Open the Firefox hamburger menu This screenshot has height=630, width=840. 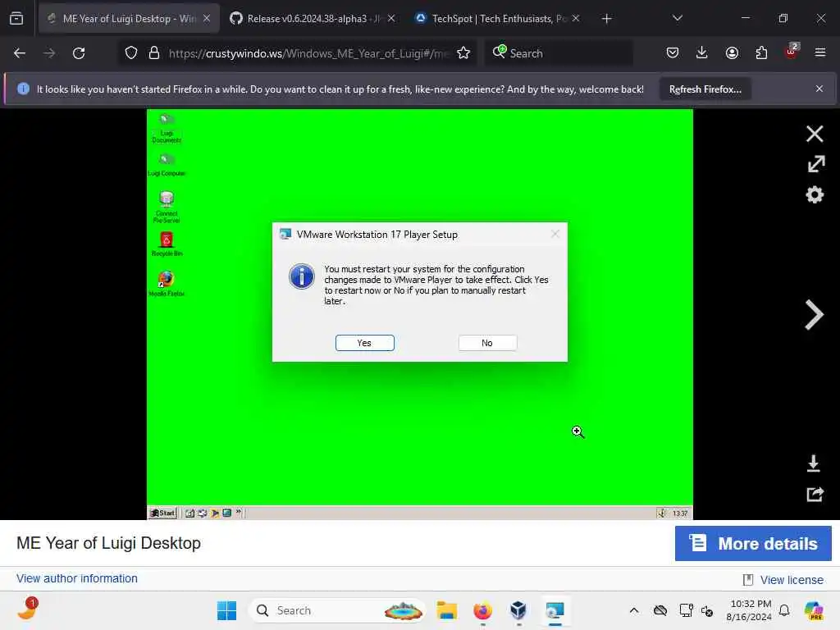point(820,52)
